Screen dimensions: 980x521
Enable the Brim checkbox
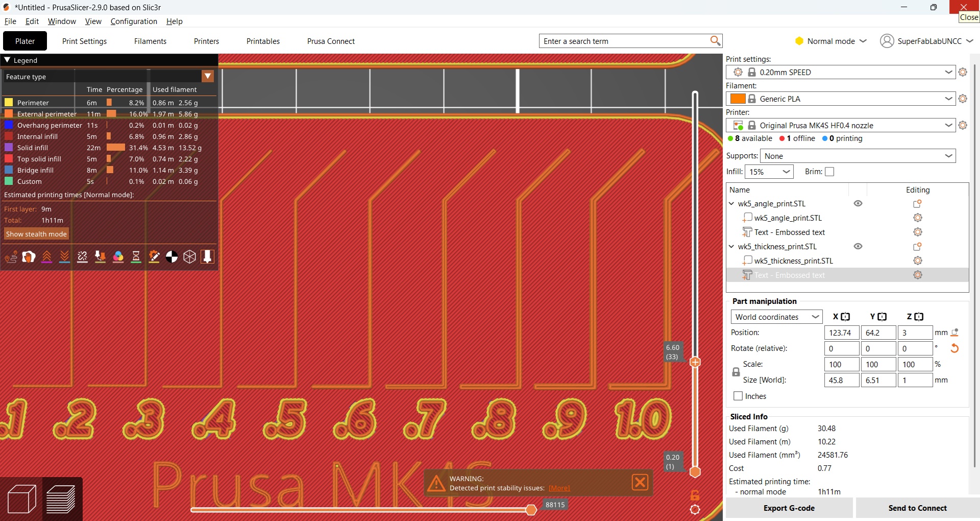pyautogui.click(x=829, y=172)
